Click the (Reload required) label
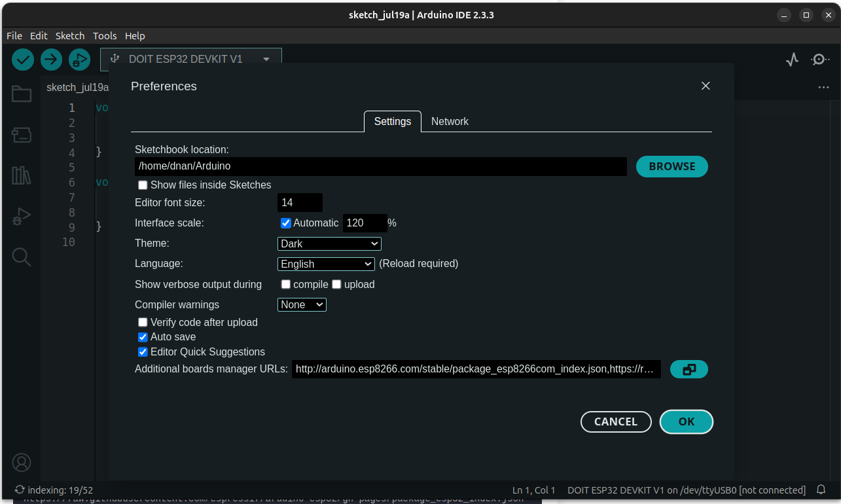This screenshot has height=504, width=841. pos(419,264)
